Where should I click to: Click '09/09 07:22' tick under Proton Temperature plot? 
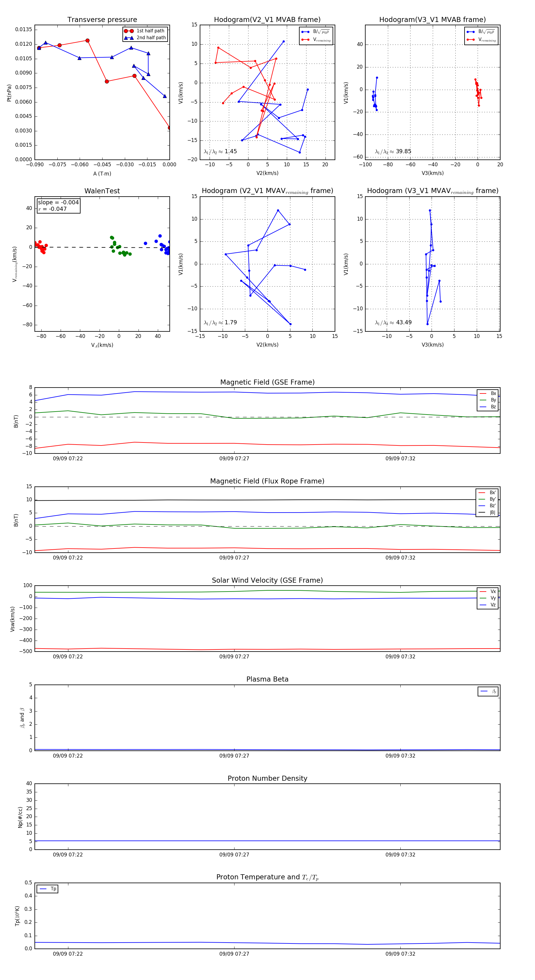click(68, 954)
